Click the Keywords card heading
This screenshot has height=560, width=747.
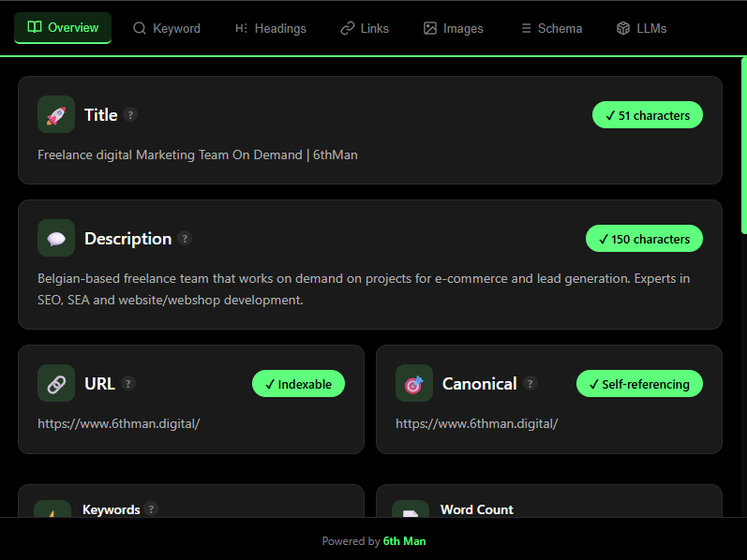[x=111, y=509]
